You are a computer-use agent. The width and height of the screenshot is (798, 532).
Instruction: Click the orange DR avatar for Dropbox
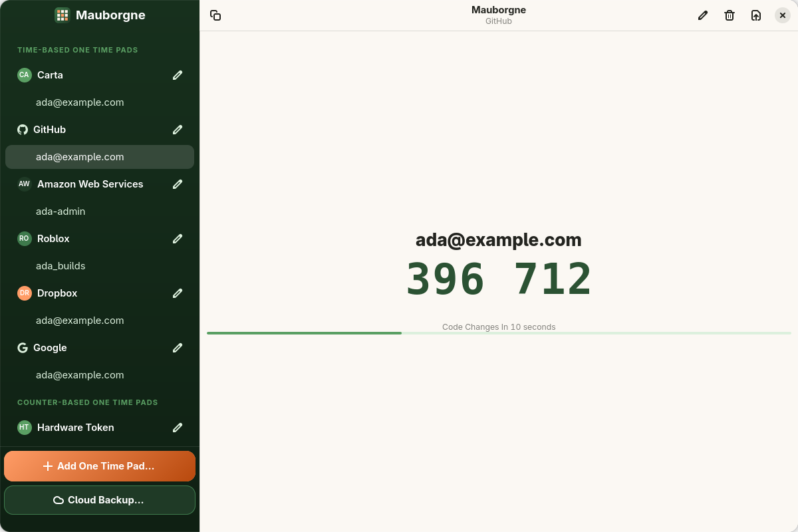[25, 293]
